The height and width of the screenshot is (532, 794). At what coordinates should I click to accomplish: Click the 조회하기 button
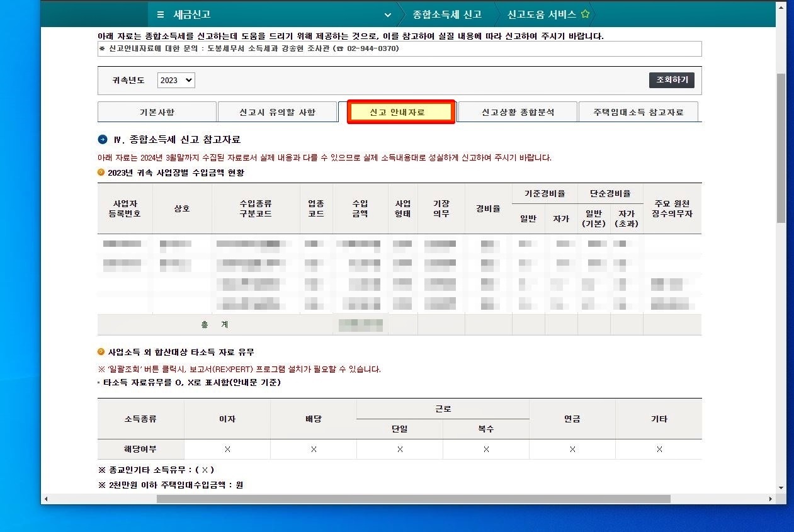pos(672,80)
